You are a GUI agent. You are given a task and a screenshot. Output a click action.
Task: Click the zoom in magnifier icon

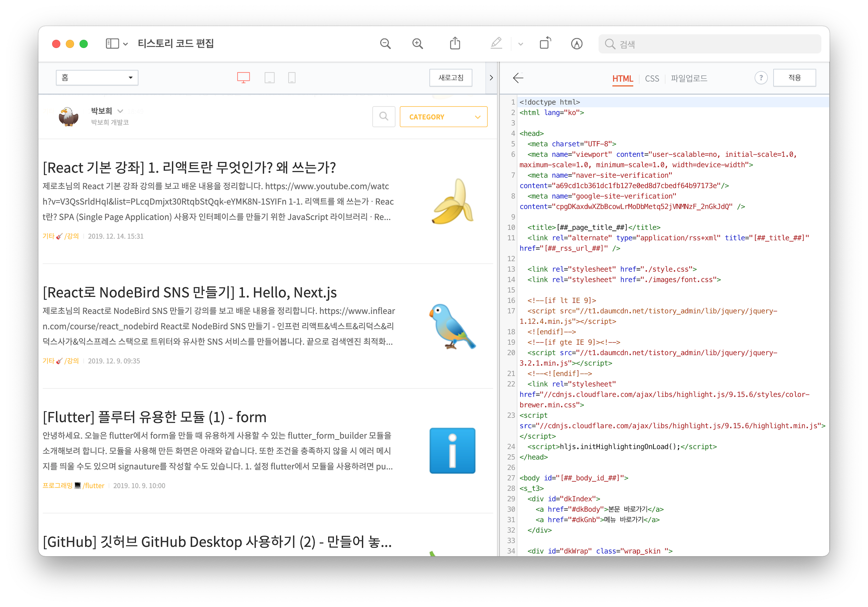pyautogui.click(x=417, y=44)
